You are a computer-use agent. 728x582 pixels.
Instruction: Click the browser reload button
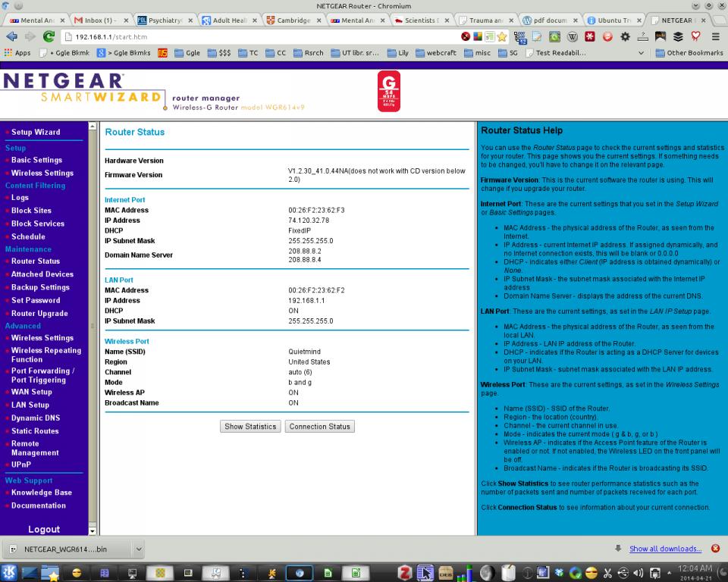[48, 36]
